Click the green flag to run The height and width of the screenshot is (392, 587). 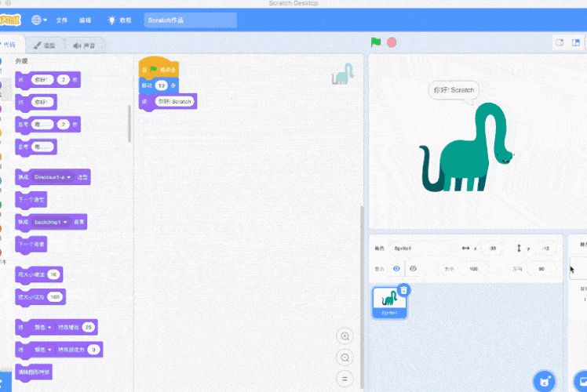[376, 42]
